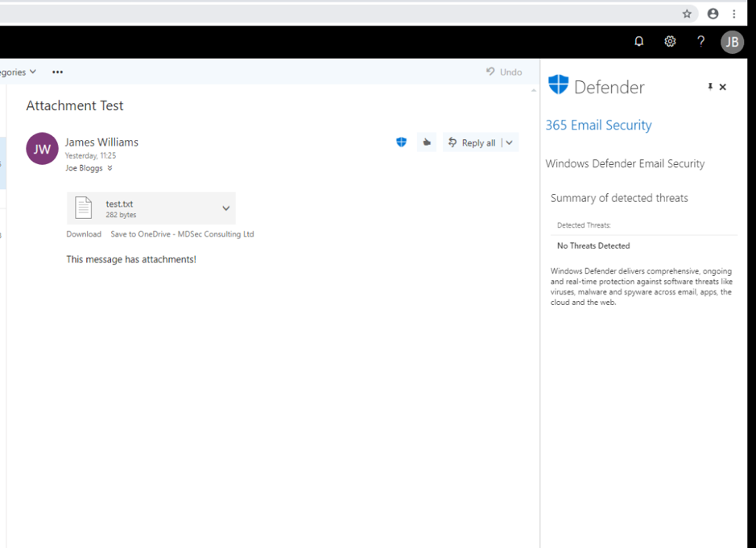This screenshot has width=756, height=548.
Task: Expand recipient details next to Joe Bloggs
Action: [x=110, y=167]
